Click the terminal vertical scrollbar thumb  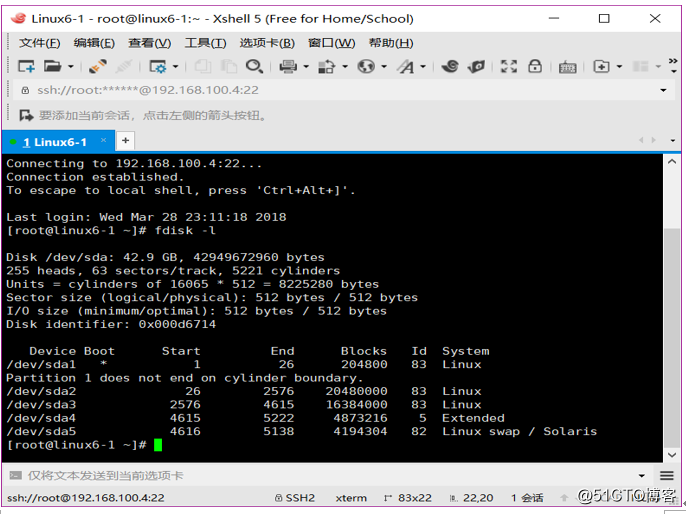pos(672,337)
